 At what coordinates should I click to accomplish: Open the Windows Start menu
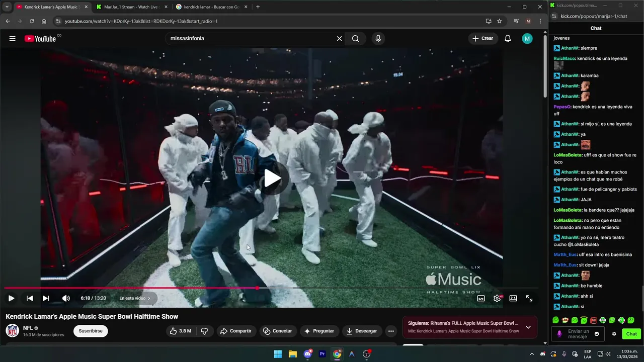(x=278, y=354)
